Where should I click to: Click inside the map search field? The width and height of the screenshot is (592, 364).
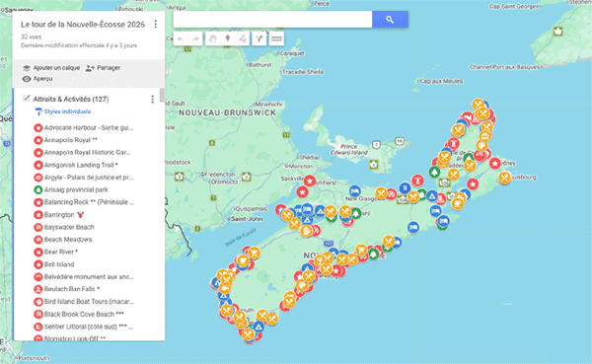pyautogui.click(x=272, y=20)
